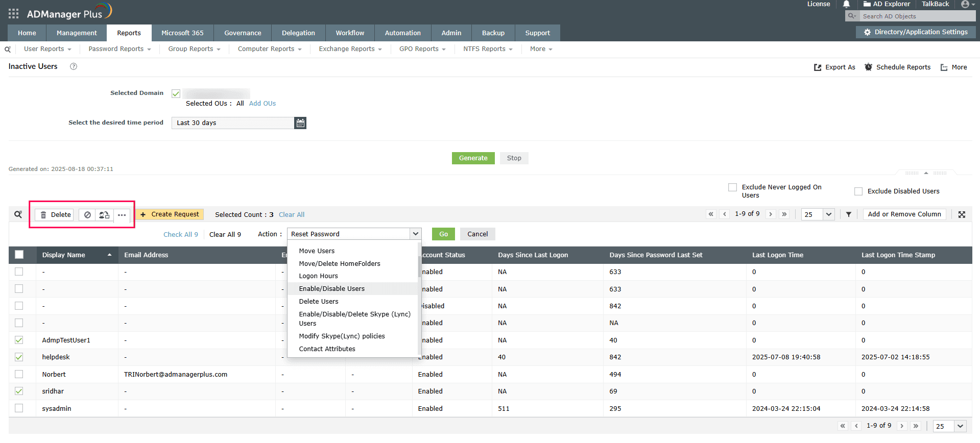
Task: Uncheck the sridhar row checkbox
Action: pyautogui.click(x=19, y=391)
